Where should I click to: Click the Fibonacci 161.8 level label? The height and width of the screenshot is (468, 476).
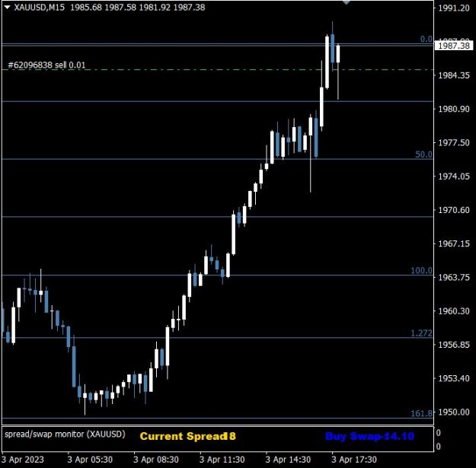421,413
